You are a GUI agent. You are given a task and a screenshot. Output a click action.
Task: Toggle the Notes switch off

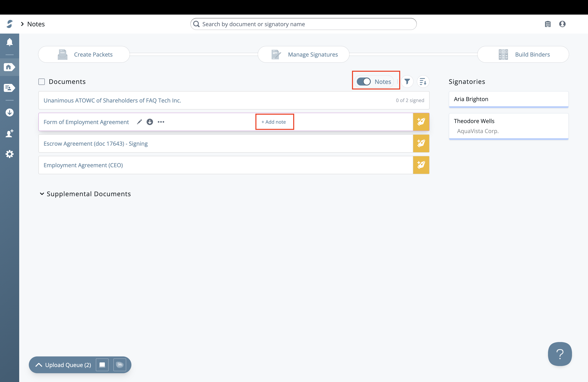tap(364, 82)
